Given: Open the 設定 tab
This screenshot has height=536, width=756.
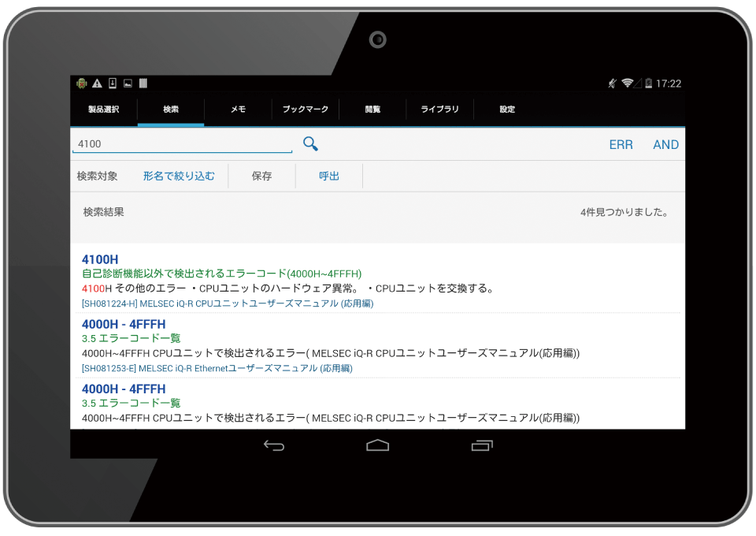Looking at the screenshot, I should pos(507,110).
